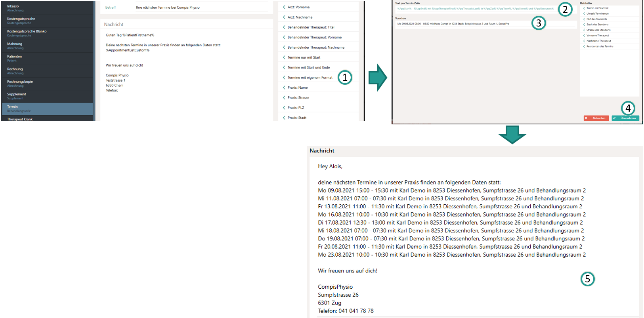Insert the Termine nur mit Start placeholder
The image size is (644, 318).
click(304, 57)
